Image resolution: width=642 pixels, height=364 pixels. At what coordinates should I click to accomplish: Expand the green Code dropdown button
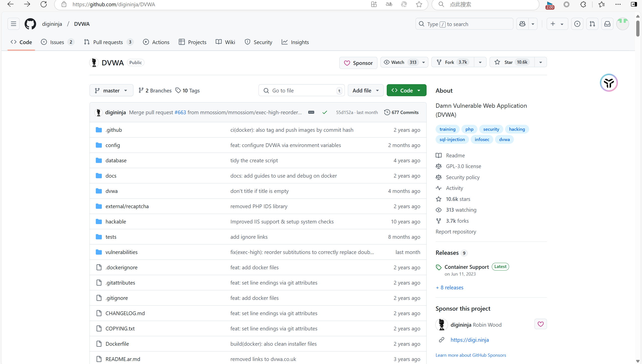click(406, 90)
